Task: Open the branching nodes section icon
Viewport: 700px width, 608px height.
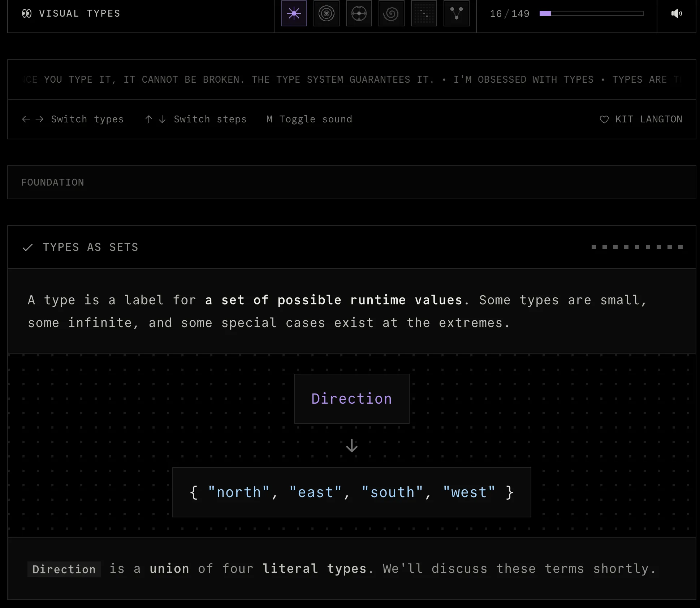Action: tap(456, 14)
